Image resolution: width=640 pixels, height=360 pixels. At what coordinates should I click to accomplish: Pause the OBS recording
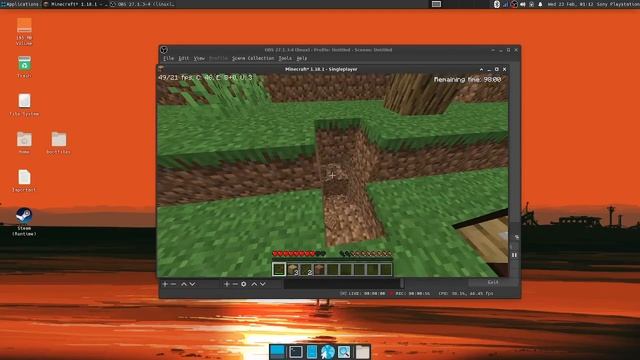(514, 255)
